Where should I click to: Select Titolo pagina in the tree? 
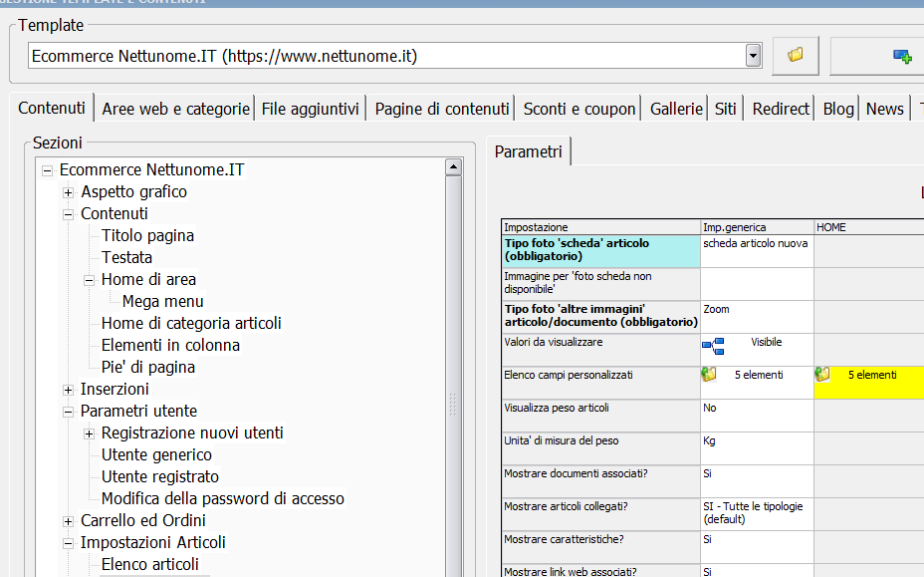[147, 236]
